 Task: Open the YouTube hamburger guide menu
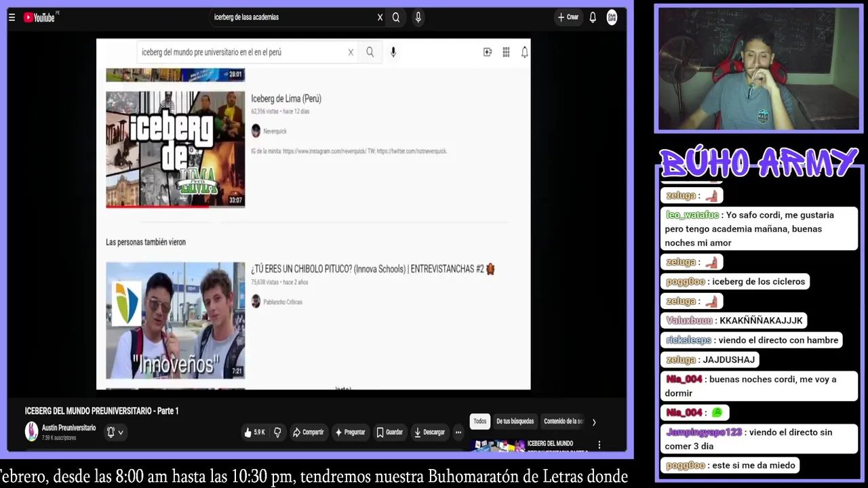coord(12,18)
